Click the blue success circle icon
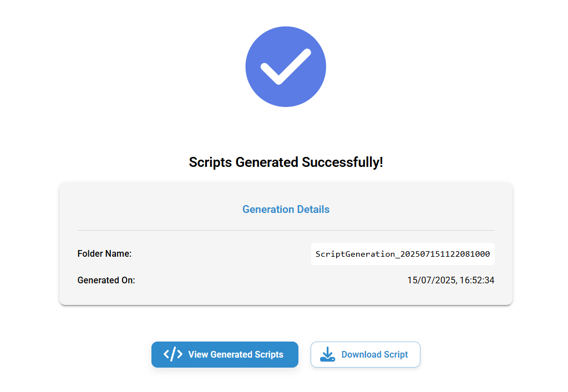The image size is (568, 392). coord(286,67)
